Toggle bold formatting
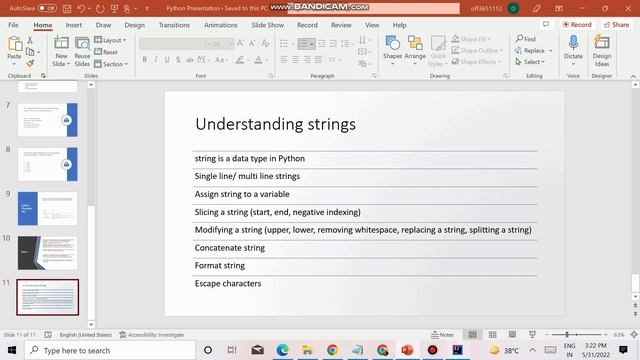The image size is (640, 360). coord(144,60)
